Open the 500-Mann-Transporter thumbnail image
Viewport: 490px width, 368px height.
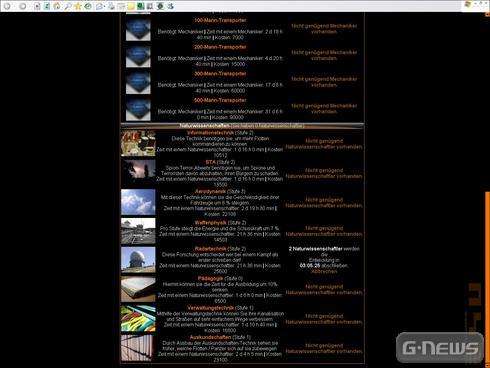point(138,110)
